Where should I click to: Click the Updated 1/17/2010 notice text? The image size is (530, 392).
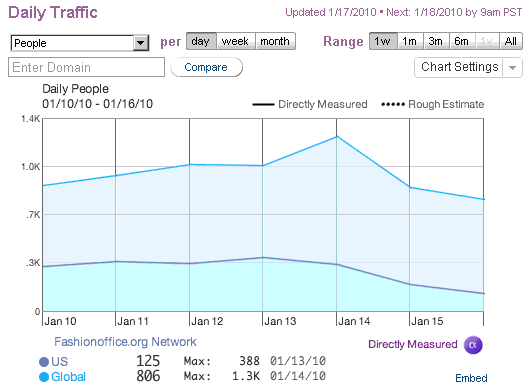coord(331,13)
